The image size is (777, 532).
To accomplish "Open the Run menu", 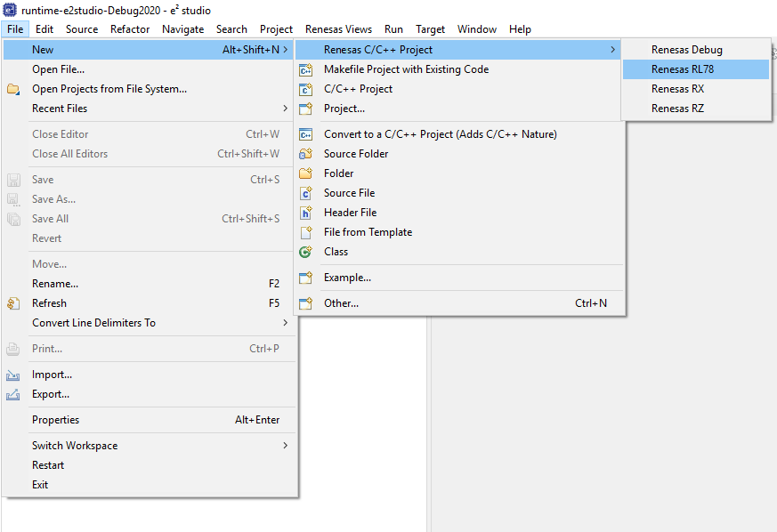I will [x=393, y=29].
